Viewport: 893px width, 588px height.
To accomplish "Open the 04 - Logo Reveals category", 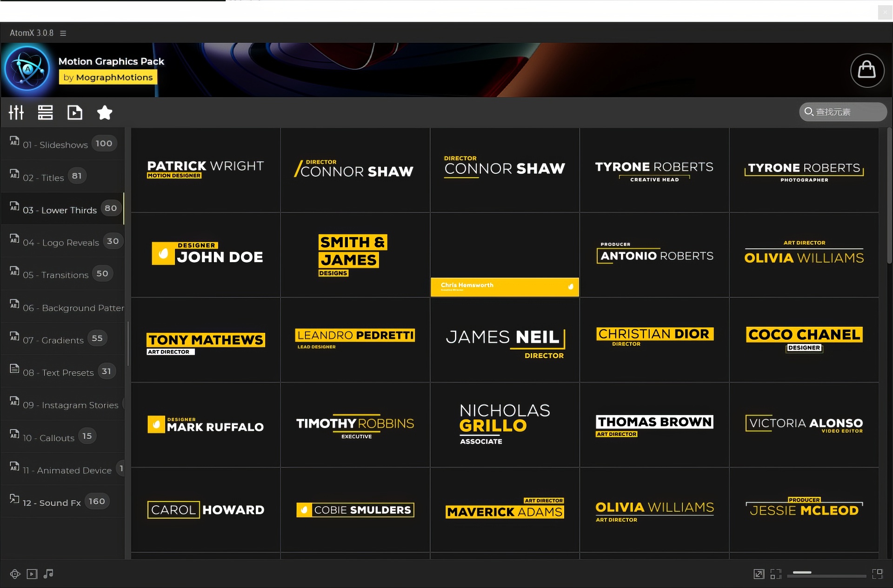I will click(63, 242).
